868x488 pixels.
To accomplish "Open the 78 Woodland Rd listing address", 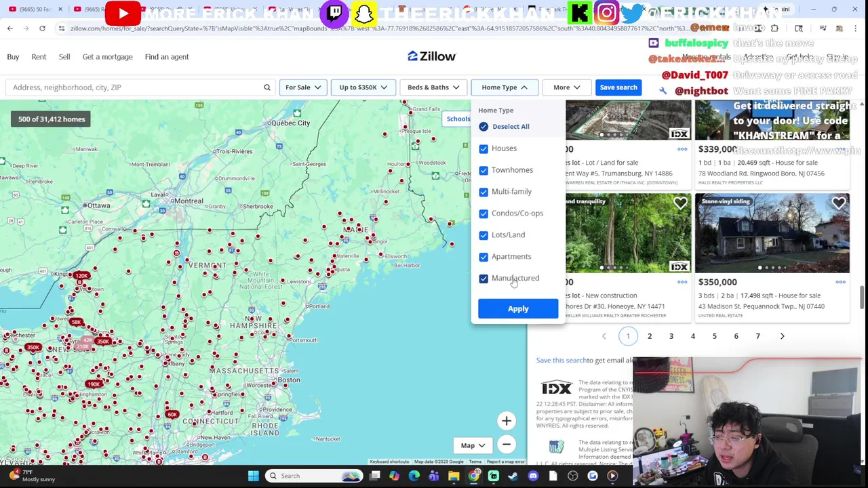I will [x=762, y=174].
